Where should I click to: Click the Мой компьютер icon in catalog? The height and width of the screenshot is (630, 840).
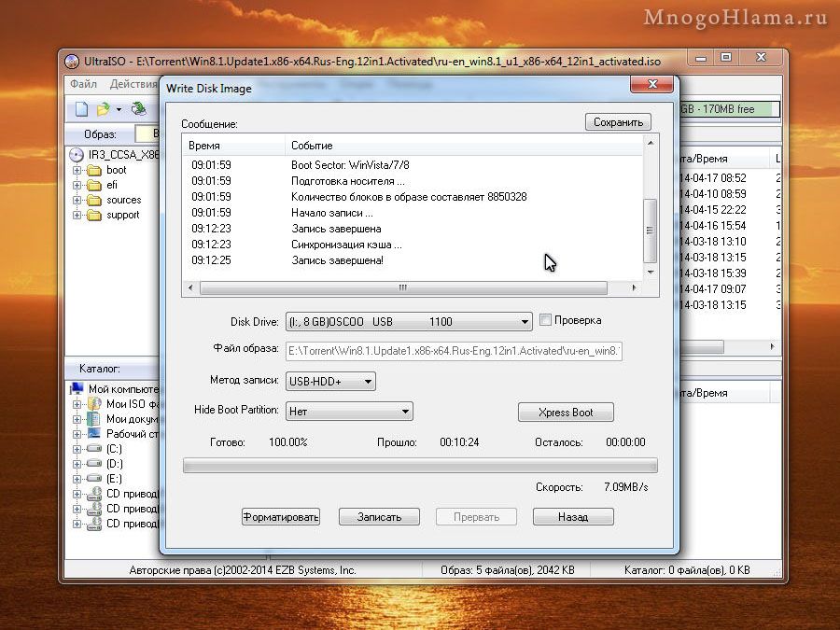click(x=77, y=389)
